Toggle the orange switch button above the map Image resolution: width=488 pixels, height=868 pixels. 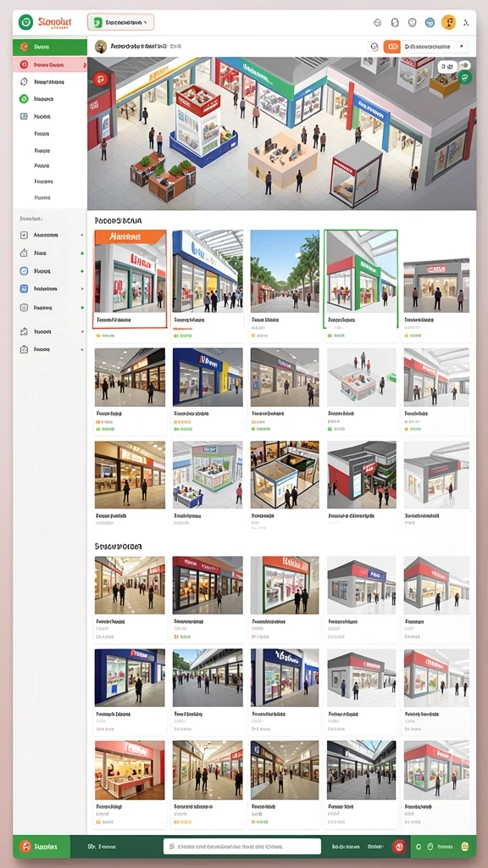(x=391, y=47)
